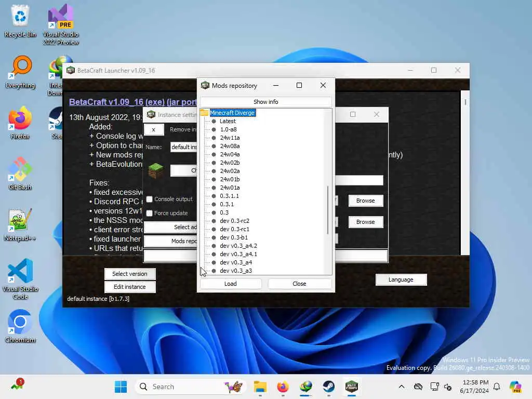Select the 0.3.1.1 version entry
Screen dimensions: 532x399
[229, 196]
